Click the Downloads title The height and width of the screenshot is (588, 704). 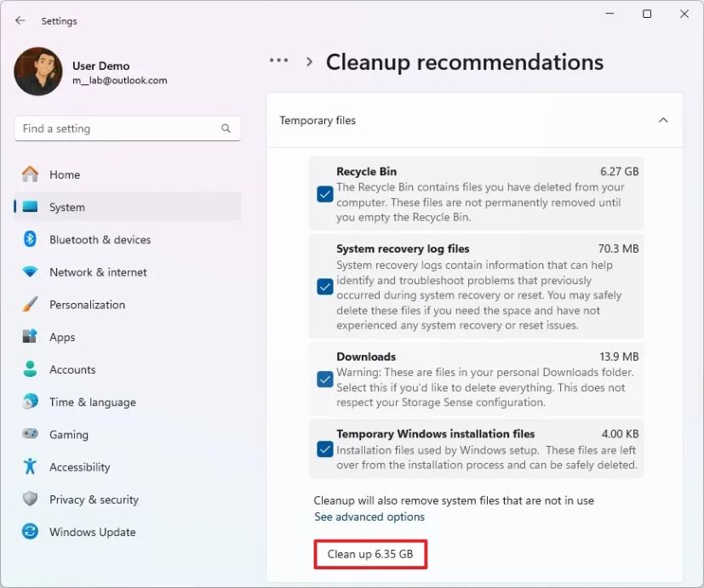(366, 357)
